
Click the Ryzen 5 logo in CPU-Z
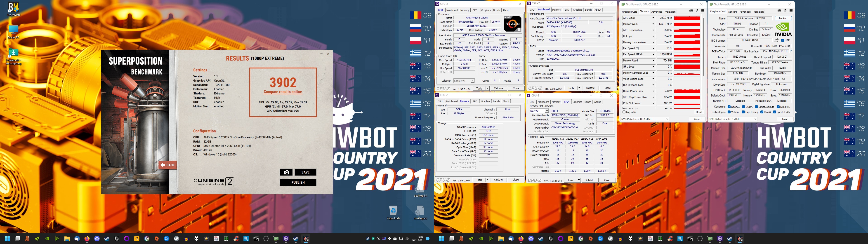coord(512,23)
